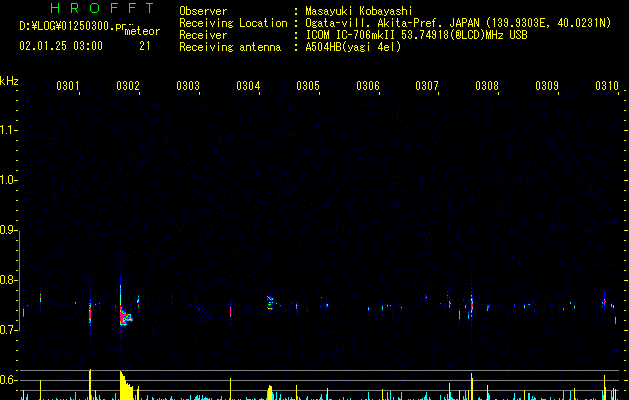Click the 0301 time marker
This screenshot has height=400, width=629.
coord(67,85)
